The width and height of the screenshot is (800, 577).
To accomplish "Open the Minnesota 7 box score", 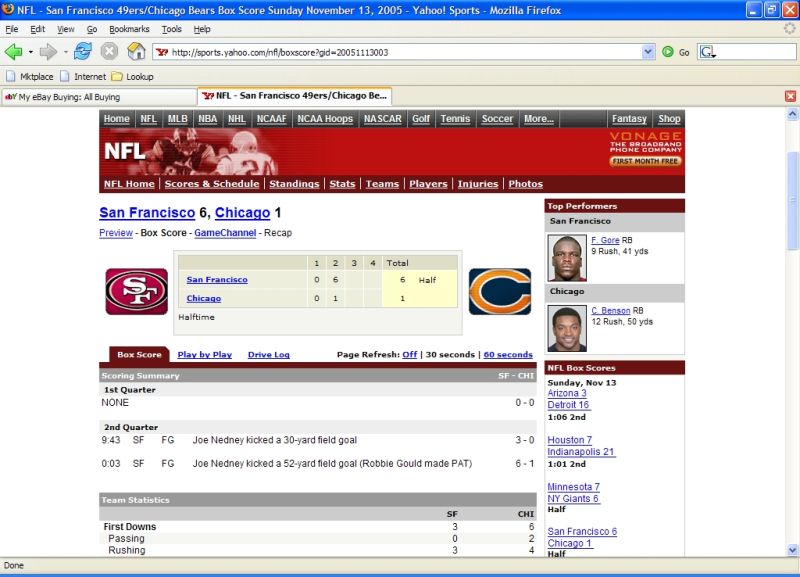I will click(x=573, y=487).
